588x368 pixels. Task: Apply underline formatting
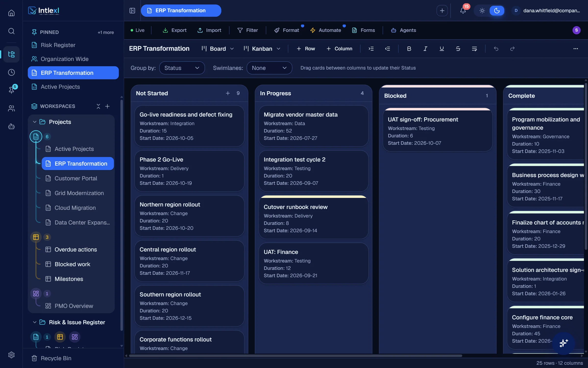pyautogui.click(x=442, y=49)
